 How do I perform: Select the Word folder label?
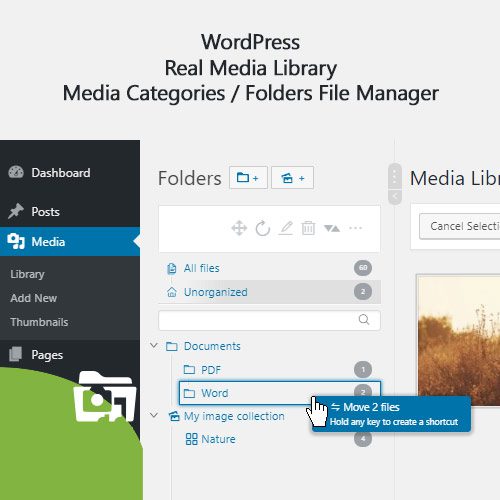(x=215, y=393)
